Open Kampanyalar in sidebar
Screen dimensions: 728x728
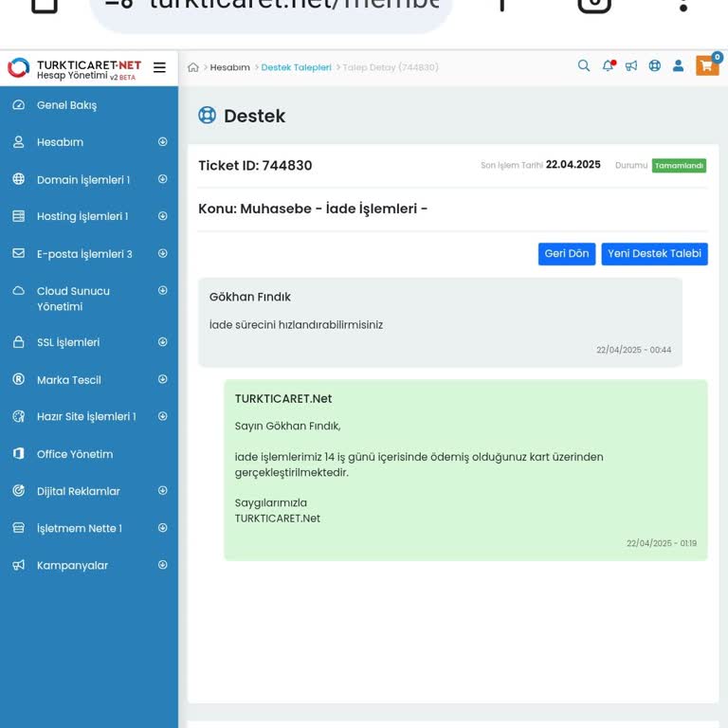coord(72,566)
